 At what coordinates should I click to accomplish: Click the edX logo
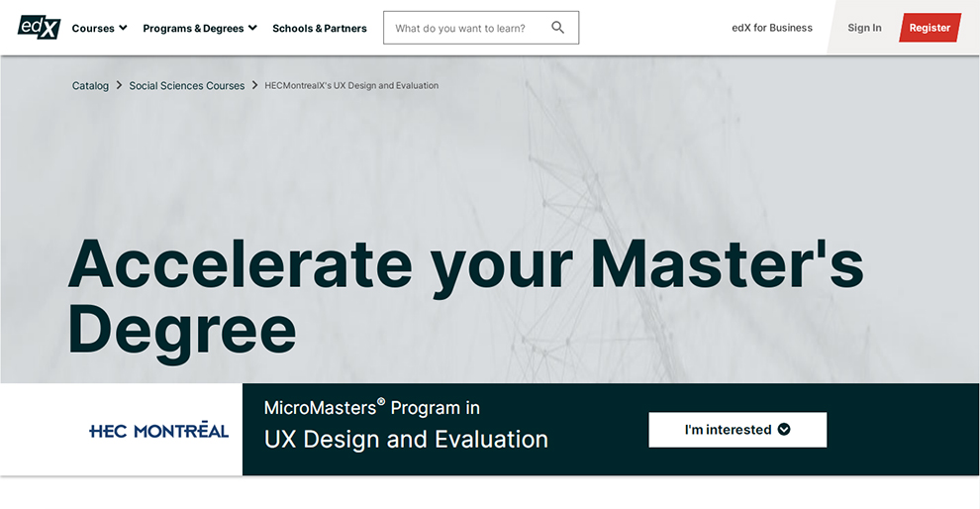click(x=39, y=28)
